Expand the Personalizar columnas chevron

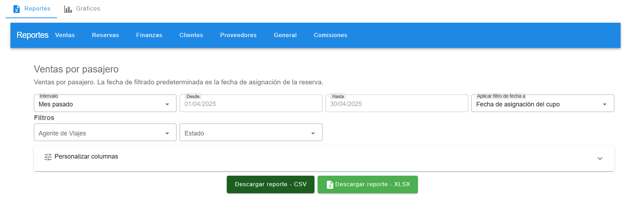pyautogui.click(x=600, y=159)
